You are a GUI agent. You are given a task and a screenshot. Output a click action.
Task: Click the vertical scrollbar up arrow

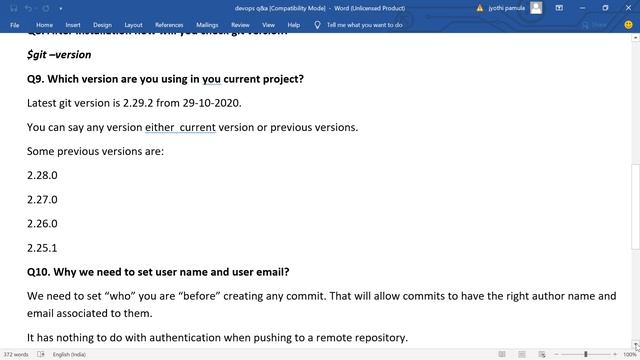click(x=636, y=38)
